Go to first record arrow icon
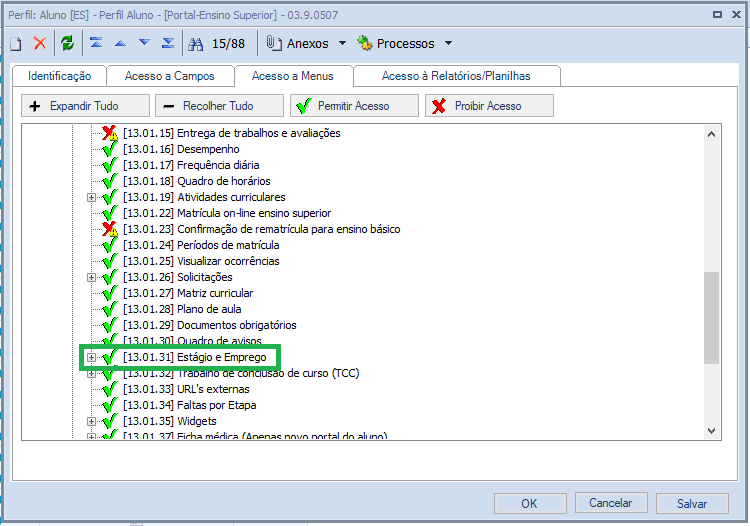 [x=96, y=44]
